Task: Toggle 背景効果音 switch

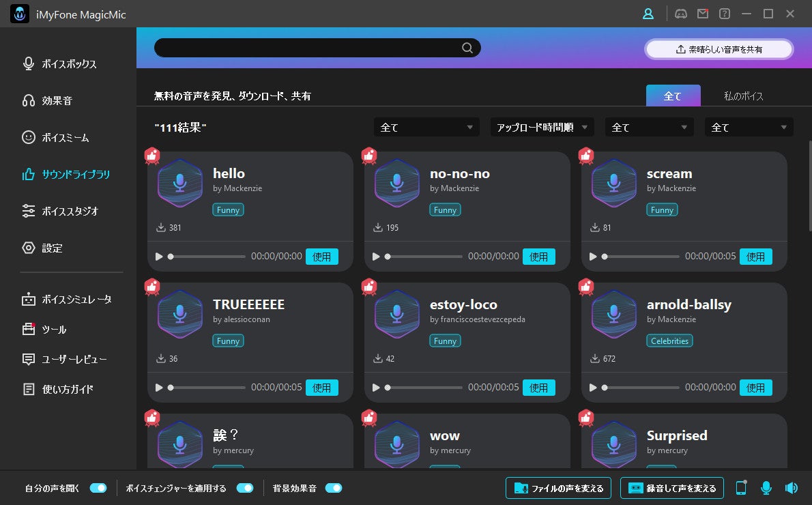Action: coord(334,488)
